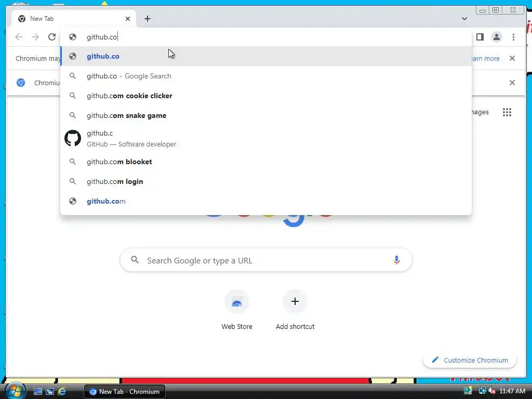
Task: Open the side panel icon
Action: pyautogui.click(x=480, y=37)
